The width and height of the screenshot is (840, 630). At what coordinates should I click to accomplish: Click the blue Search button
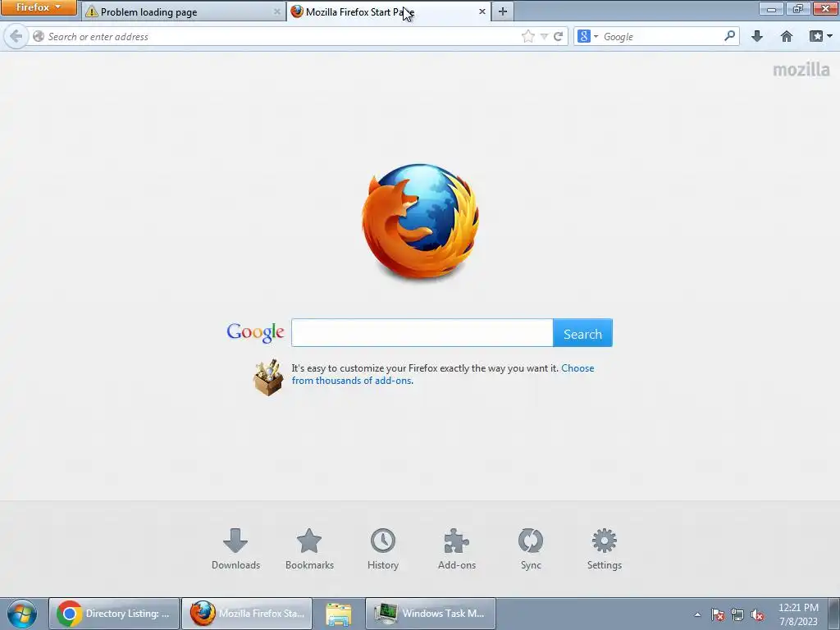coord(582,333)
